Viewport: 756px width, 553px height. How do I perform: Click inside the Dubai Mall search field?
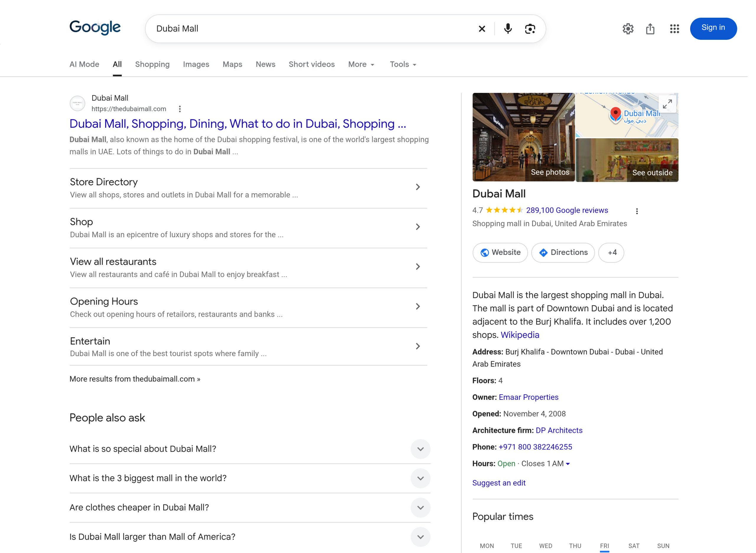click(312, 29)
